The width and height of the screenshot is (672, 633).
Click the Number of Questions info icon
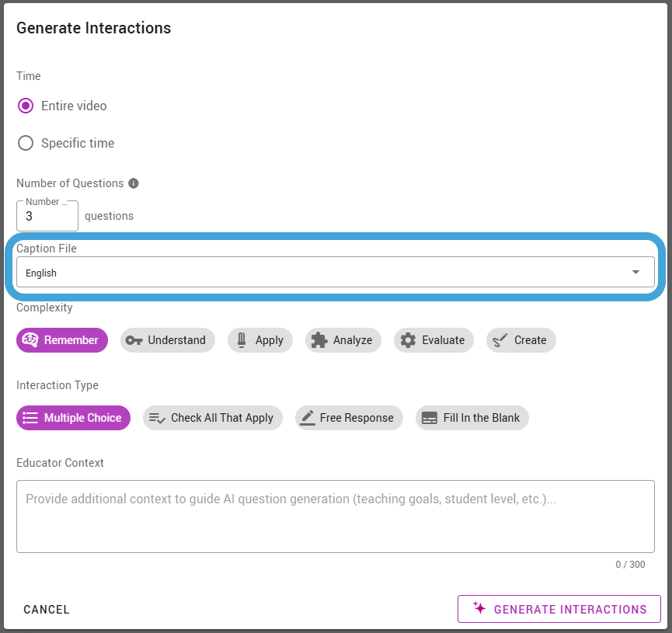pos(134,183)
